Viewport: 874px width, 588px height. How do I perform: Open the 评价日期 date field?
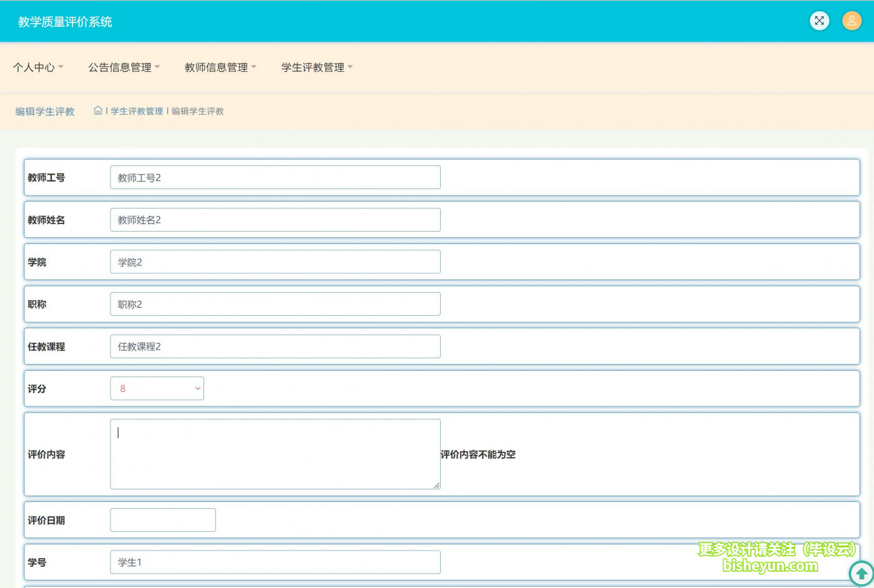(162, 520)
